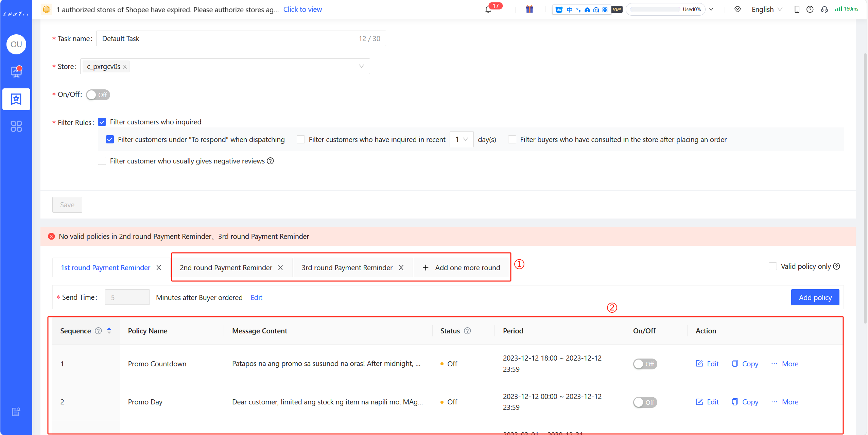Open the apps grid sidebar icon

pyautogui.click(x=16, y=126)
